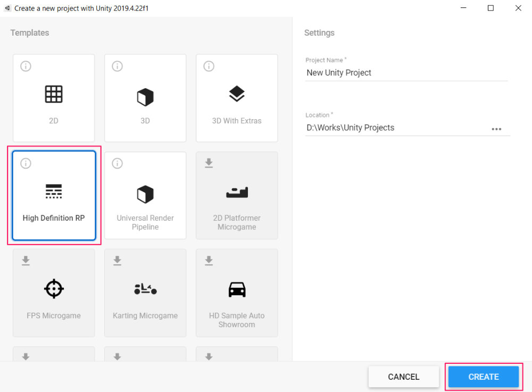Click the FPS Microgame crosshair icon
Screen dimensions: 532x392
click(x=54, y=289)
